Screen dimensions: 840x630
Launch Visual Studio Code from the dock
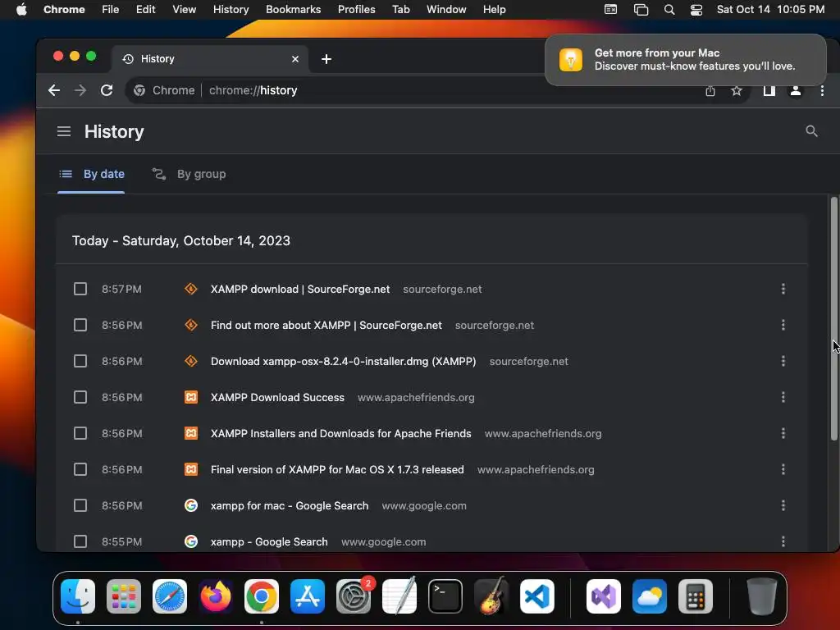tap(537, 596)
